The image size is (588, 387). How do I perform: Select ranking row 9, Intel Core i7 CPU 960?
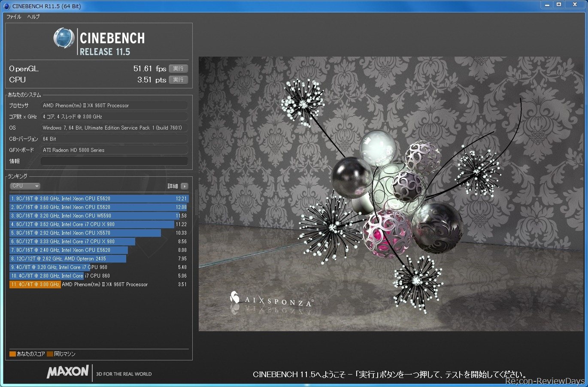click(x=98, y=267)
